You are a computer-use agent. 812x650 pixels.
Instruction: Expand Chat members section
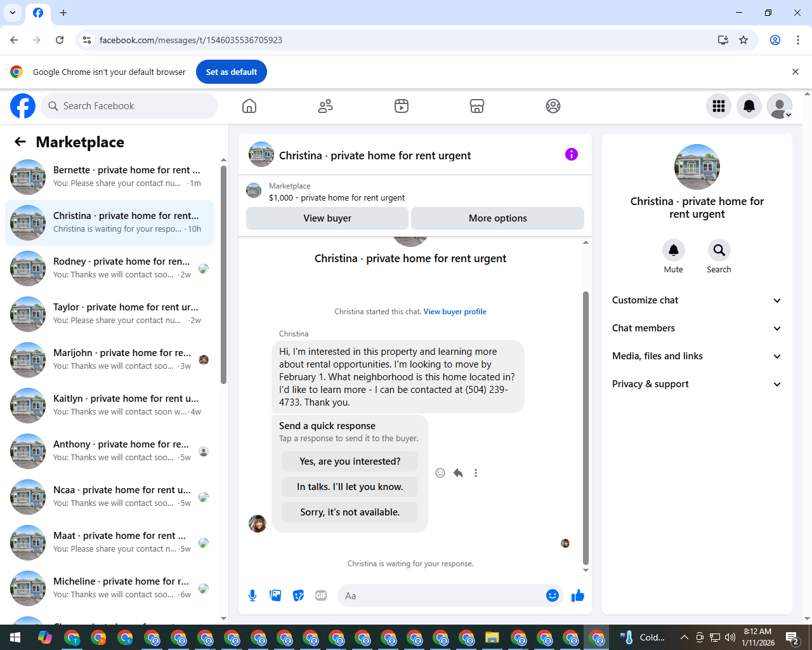tap(697, 328)
